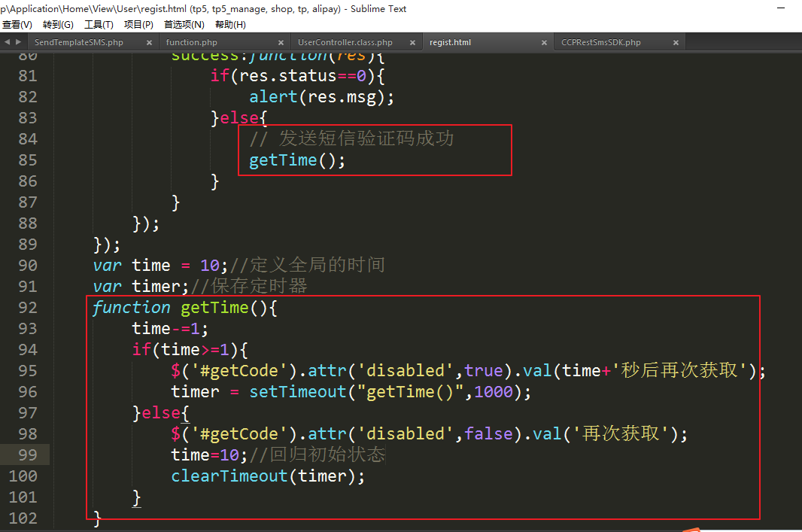Image resolution: width=802 pixels, height=532 pixels.
Task: Open the 转到(G) menu
Action: pos(58,25)
